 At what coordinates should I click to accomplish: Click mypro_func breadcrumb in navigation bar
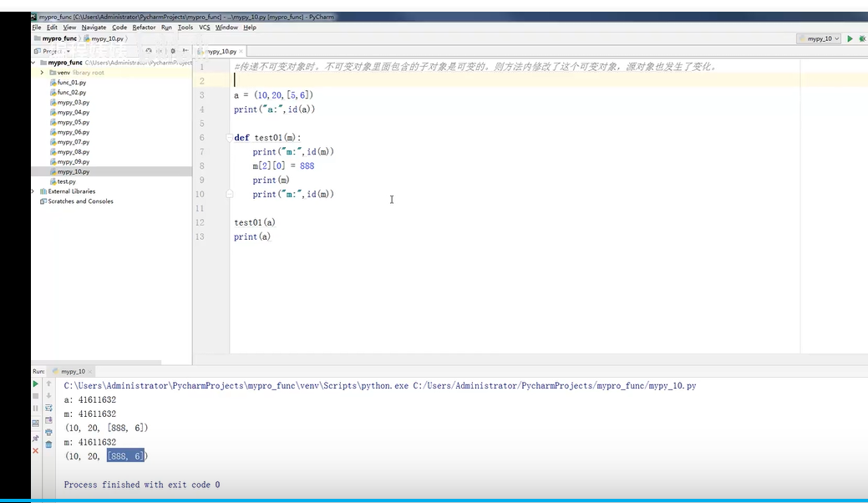(55, 38)
